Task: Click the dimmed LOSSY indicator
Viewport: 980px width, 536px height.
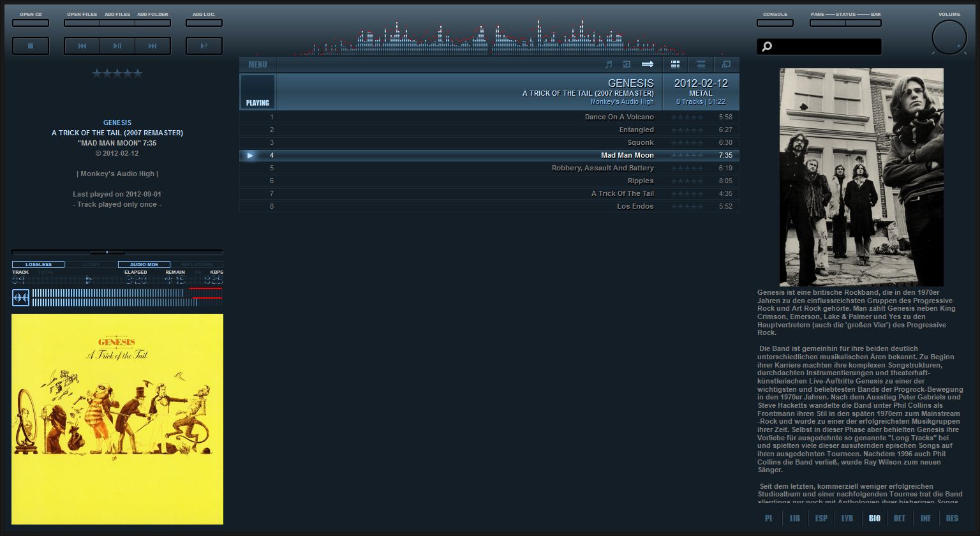Action: pos(91,264)
